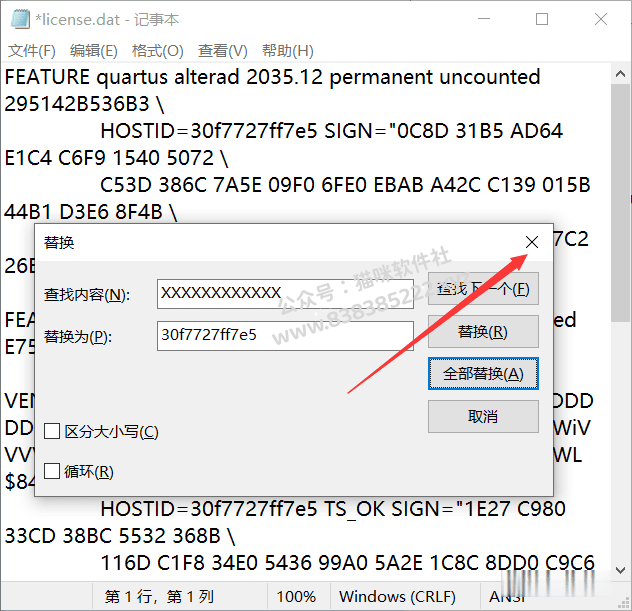632x611 pixels.
Task: Click the 查找下一个(F) button
Action: [483, 289]
